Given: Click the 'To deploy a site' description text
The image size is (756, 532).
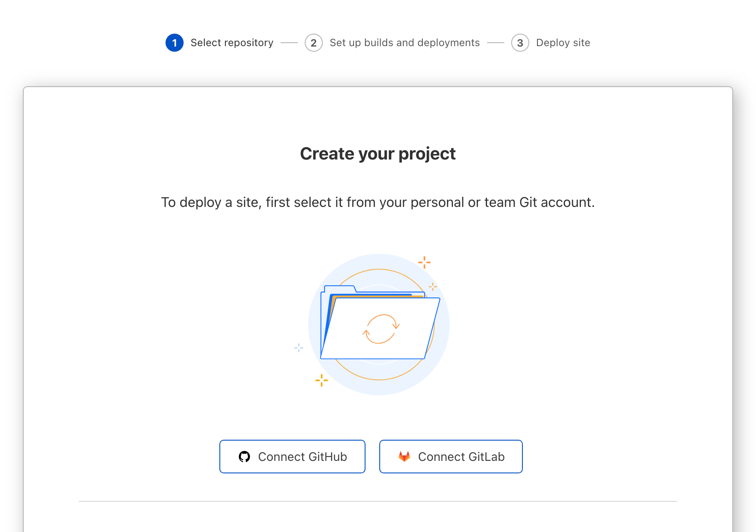Looking at the screenshot, I should (x=378, y=202).
